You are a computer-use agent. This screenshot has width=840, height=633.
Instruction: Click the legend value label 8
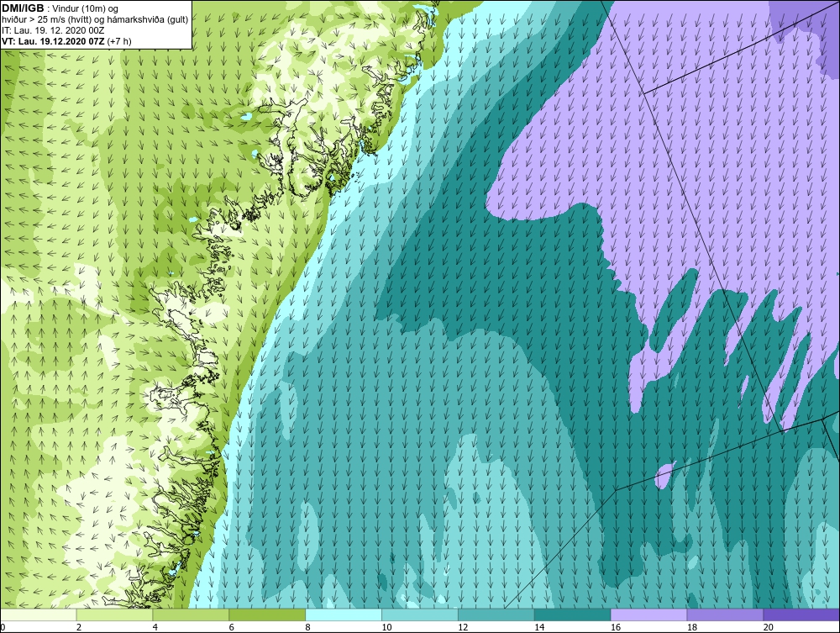(308, 627)
